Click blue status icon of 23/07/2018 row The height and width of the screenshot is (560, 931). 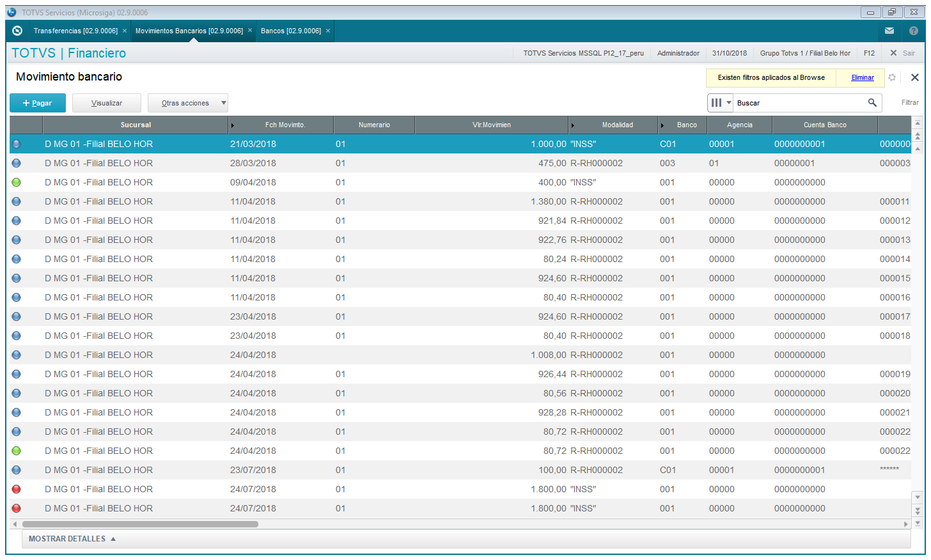point(17,470)
